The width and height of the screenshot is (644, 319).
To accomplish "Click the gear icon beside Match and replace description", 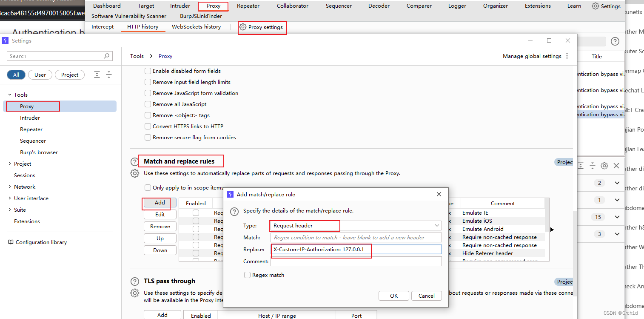I will click(x=135, y=173).
